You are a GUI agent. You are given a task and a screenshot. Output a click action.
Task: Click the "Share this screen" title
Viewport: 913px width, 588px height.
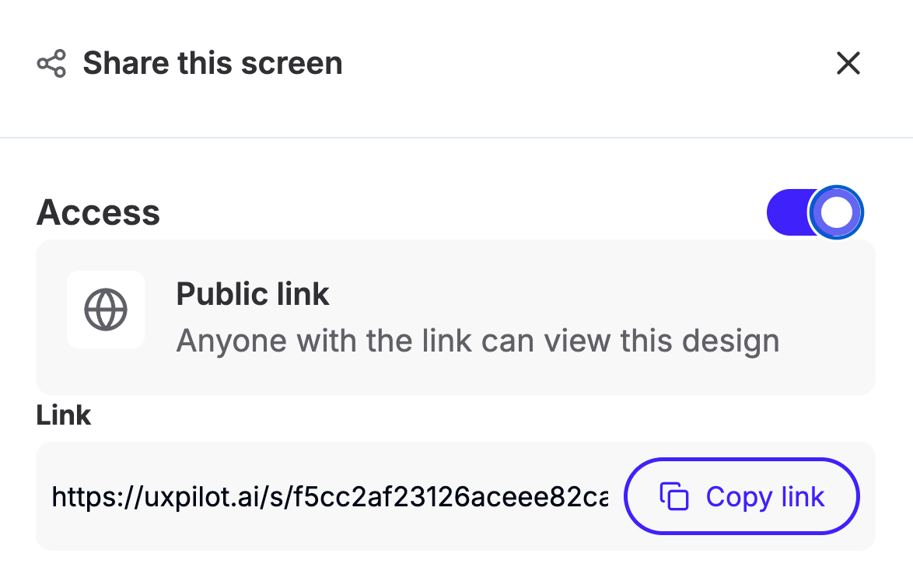tap(212, 63)
